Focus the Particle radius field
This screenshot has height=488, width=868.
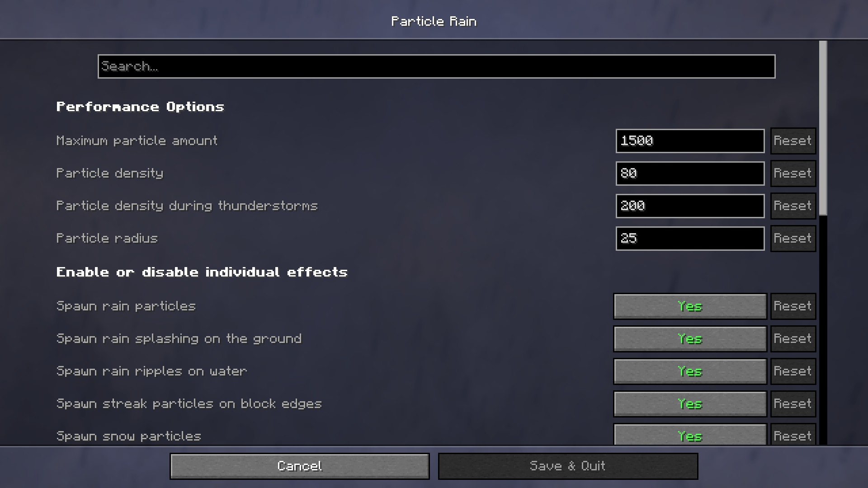pyautogui.click(x=690, y=239)
